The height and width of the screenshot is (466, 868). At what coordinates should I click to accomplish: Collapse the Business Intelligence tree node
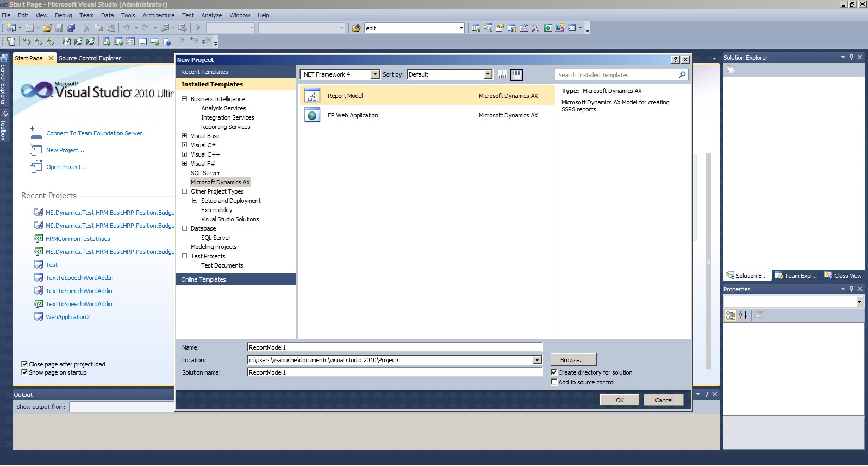pyautogui.click(x=185, y=99)
